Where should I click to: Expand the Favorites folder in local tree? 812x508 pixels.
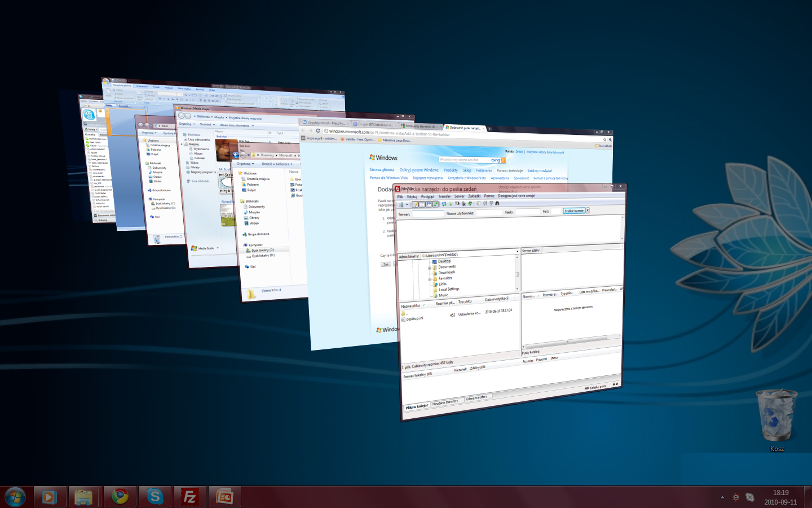pyautogui.click(x=430, y=279)
